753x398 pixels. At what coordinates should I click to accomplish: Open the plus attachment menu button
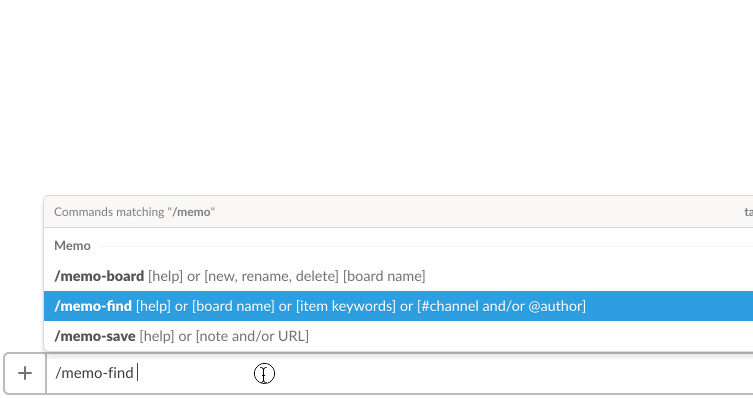[x=25, y=374]
